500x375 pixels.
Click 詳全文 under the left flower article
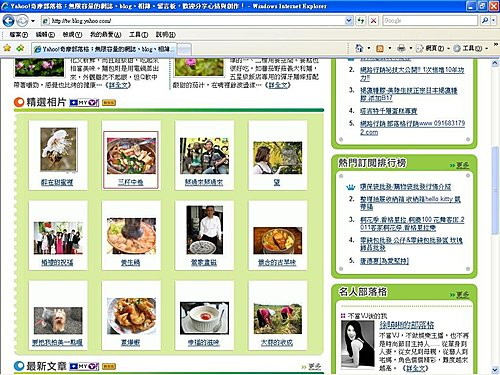tap(118, 85)
